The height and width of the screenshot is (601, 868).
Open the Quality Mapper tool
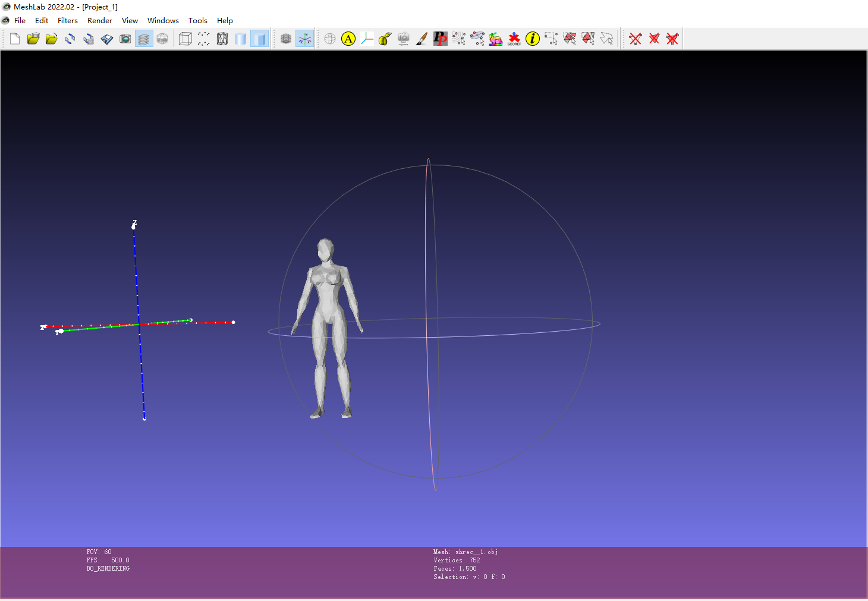(x=496, y=39)
